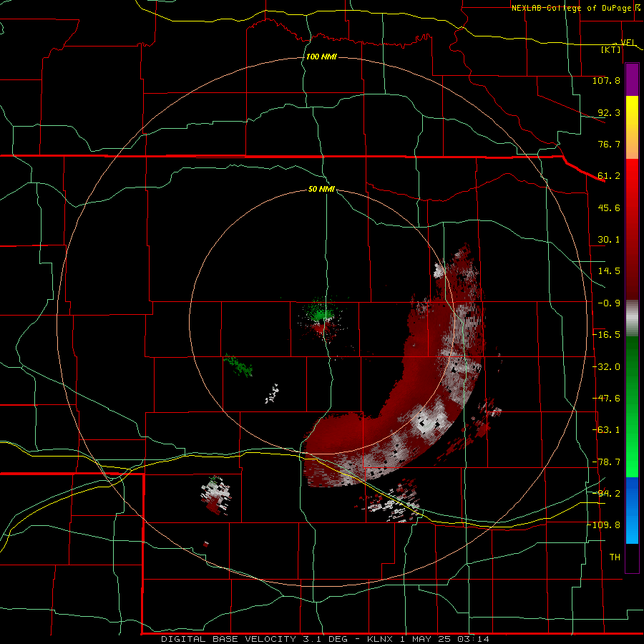
Task: Click the Digital Base Velocity KLNX caption
Action: pyautogui.click(x=325, y=639)
